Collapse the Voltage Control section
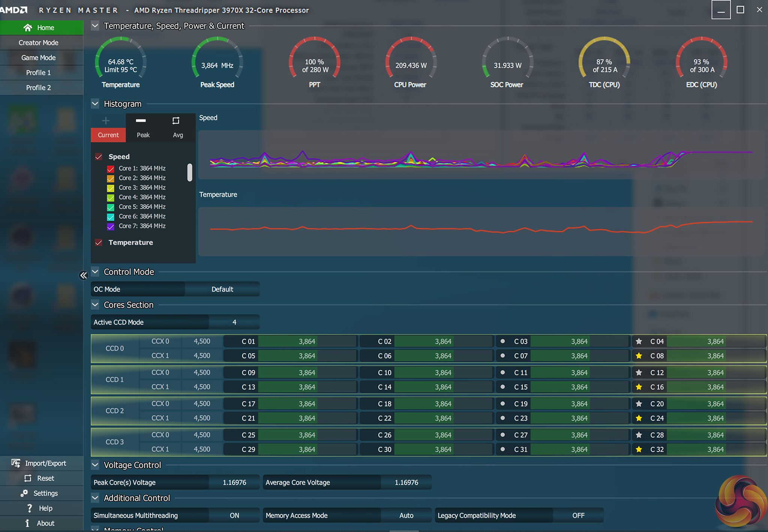 tap(95, 465)
